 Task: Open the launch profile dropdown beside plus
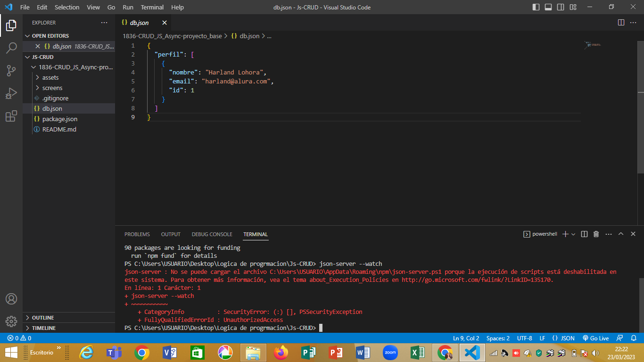click(x=573, y=234)
